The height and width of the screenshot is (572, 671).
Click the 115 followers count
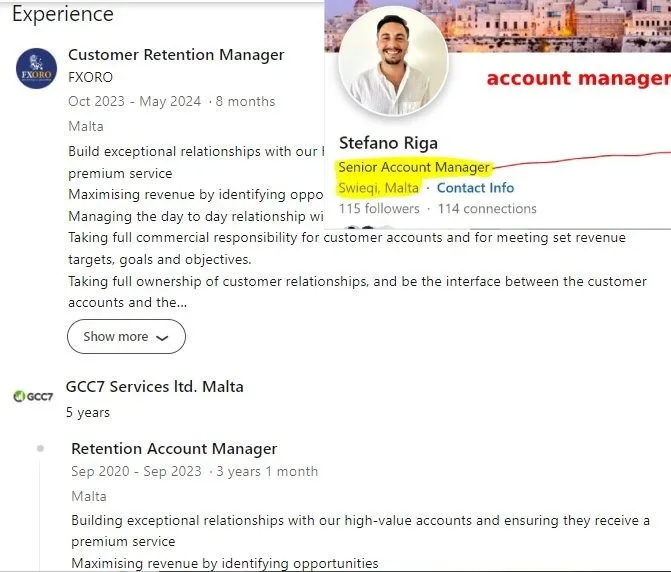pyautogui.click(x=379, y=209)
